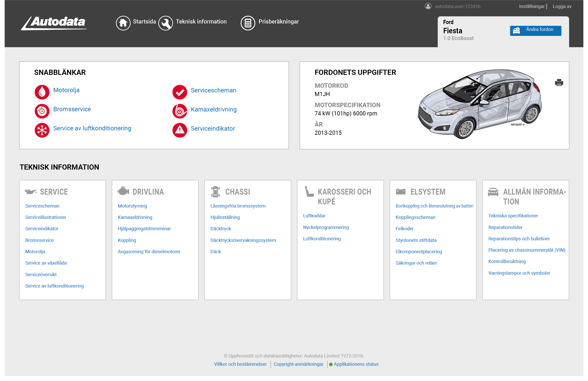This screenshot has width=588, height=381.
Task: Select the Bromsservice target icon
Action: (x=42, y=111)
